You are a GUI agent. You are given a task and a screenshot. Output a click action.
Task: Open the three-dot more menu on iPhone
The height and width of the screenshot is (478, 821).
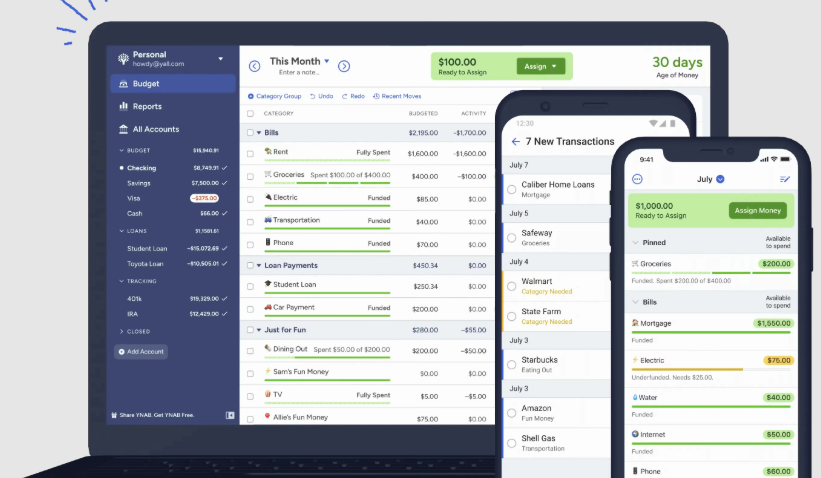tap(637, 179)
